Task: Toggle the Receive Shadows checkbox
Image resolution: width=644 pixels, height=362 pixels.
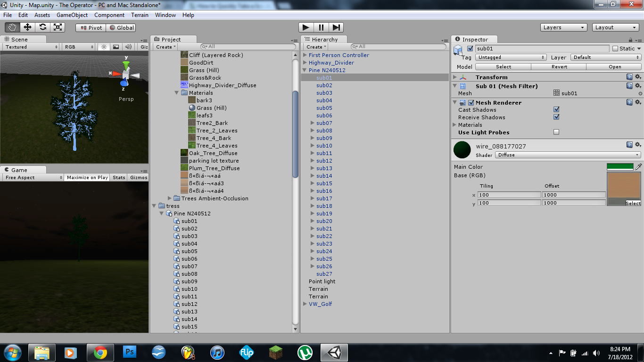Action: (x=556, y=117)
